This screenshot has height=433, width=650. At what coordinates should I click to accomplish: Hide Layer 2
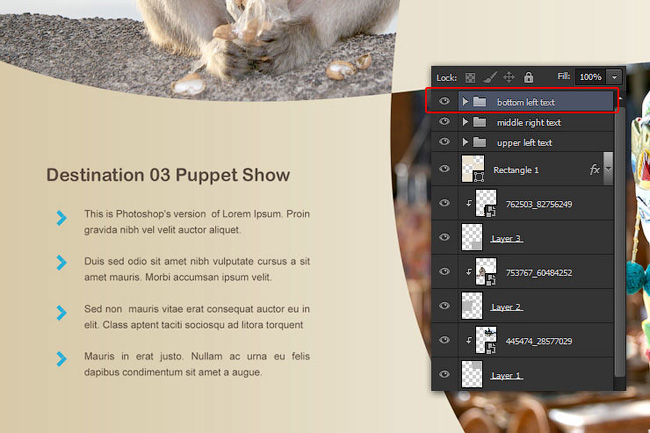point(444,305)
